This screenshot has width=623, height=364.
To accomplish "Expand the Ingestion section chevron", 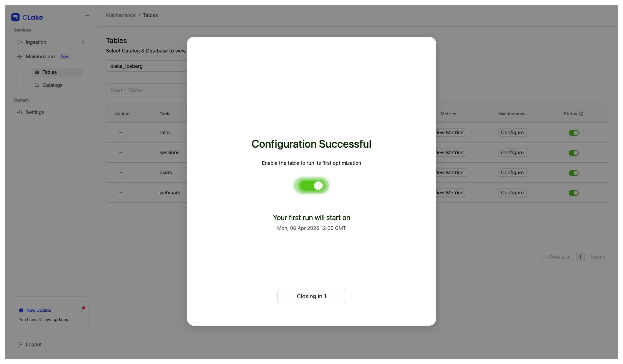I will pos(83,42).
